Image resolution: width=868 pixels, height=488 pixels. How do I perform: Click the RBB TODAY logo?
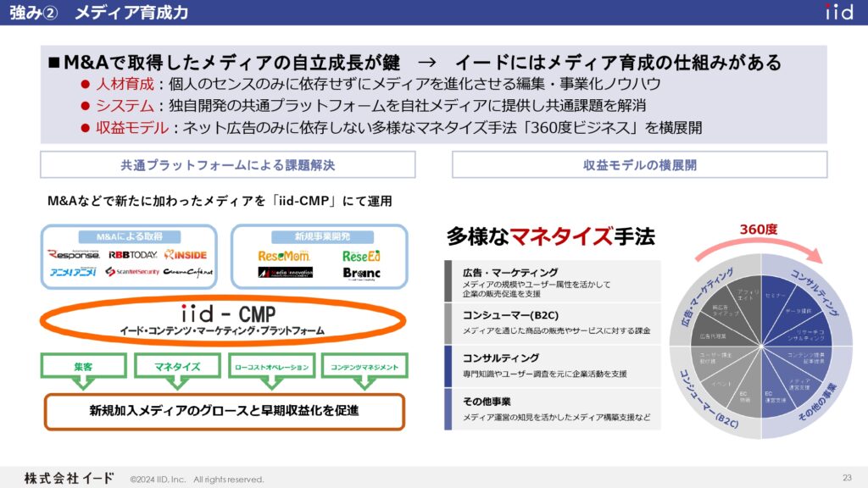[x=133, y=255]
